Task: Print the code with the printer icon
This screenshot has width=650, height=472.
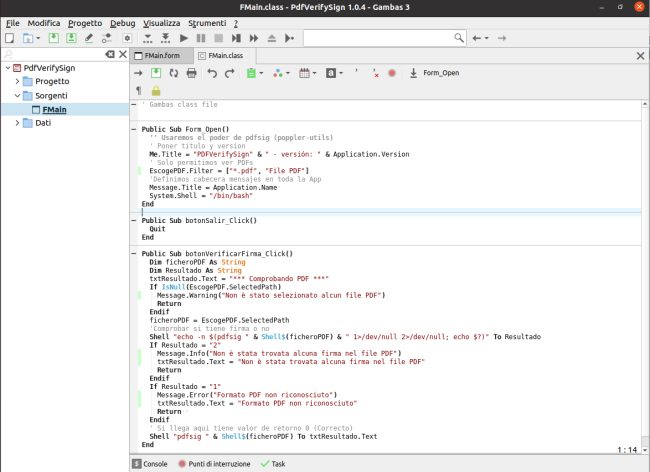Action: coord(192,73)
